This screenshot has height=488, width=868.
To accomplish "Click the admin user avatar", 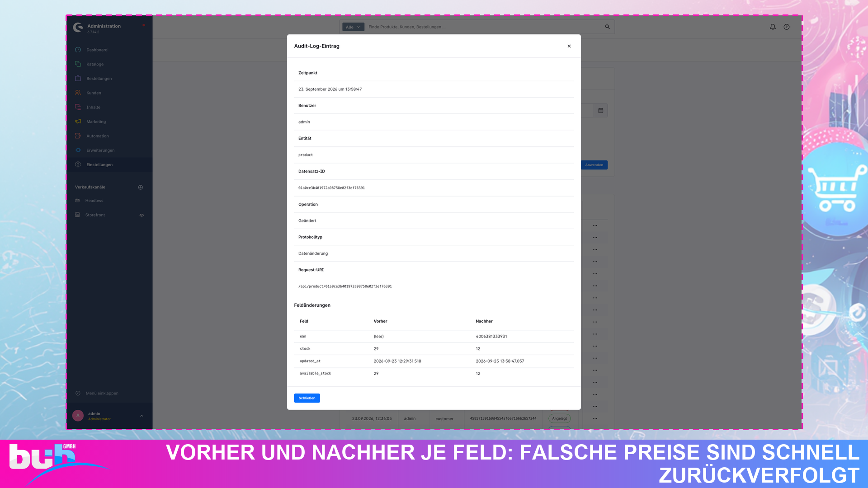I will tap(78, 416).
